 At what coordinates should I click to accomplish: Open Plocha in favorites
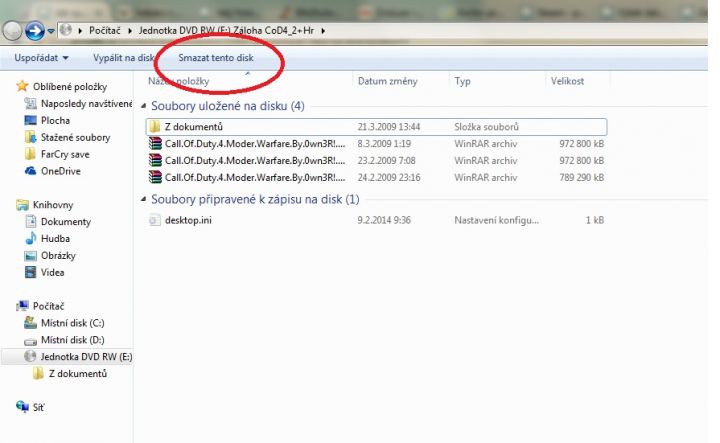56,120
